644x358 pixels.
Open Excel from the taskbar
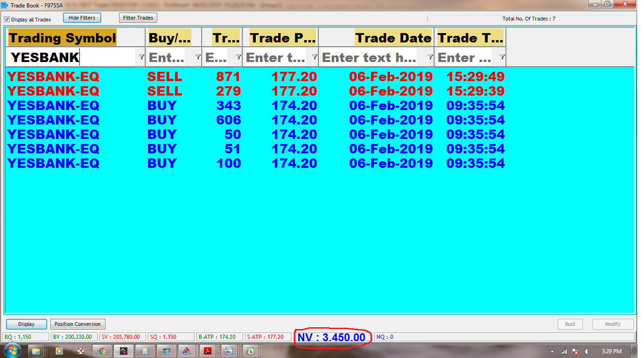(x=251, y=351)
